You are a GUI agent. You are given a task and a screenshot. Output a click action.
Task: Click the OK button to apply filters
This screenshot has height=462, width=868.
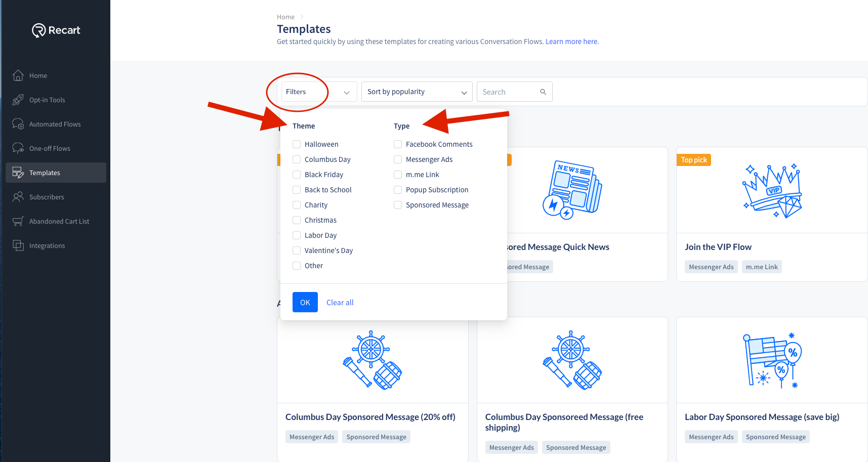pos(305,302)
